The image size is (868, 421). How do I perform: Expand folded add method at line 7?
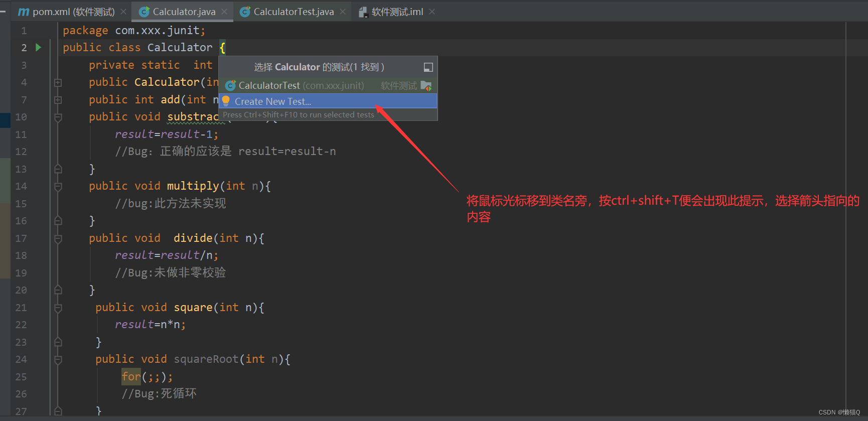coord(58,100)
